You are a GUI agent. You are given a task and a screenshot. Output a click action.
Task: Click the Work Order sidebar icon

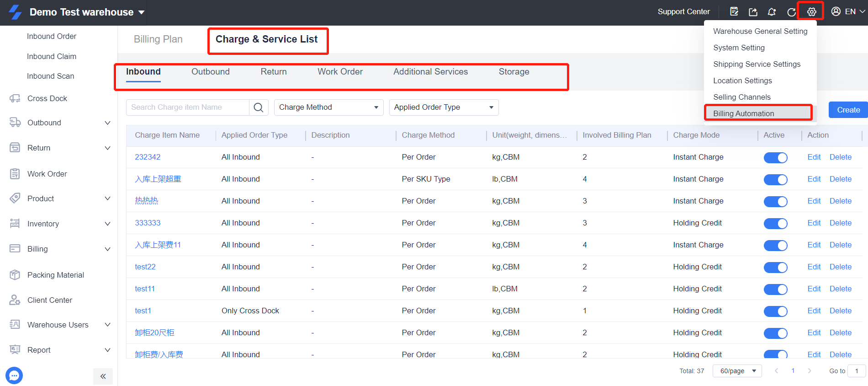click(x=15, y=174)
